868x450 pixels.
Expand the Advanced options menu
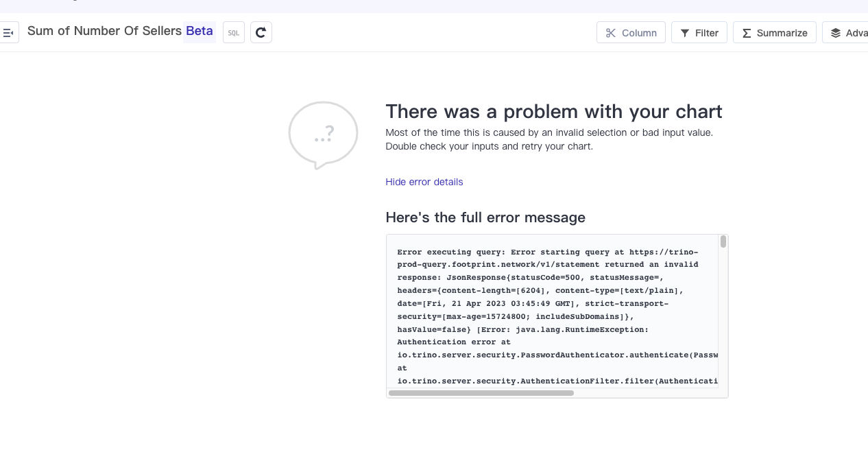850,32
